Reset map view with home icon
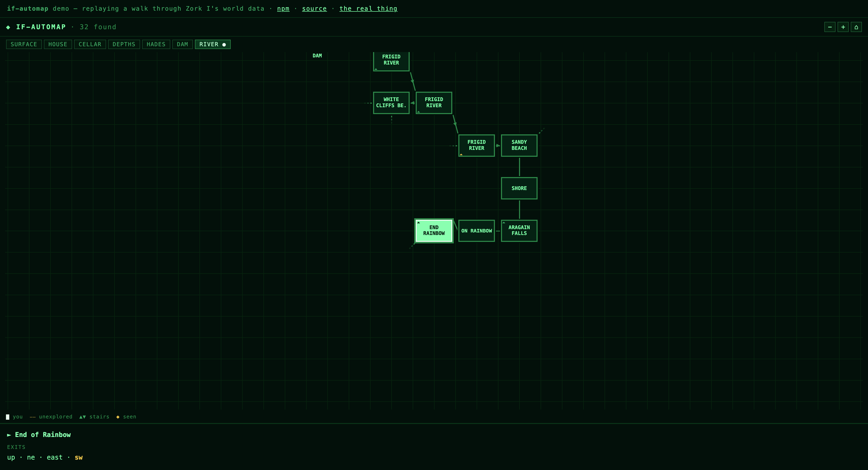The height and width of the screenshot is (470, 868). coord(856,27)
